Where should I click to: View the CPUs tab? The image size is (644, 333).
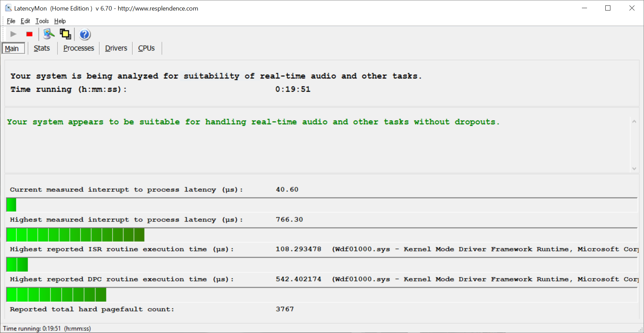[x=146, y=48]
